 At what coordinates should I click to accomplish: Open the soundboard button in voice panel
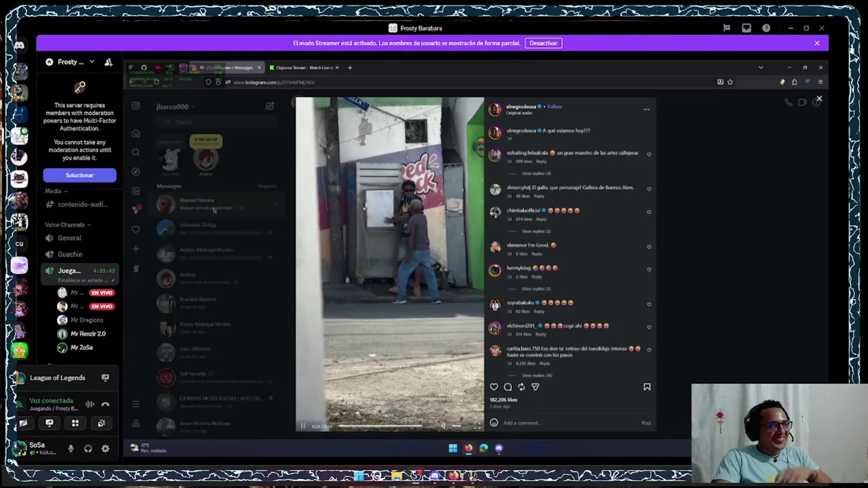(x=102, y=423)
